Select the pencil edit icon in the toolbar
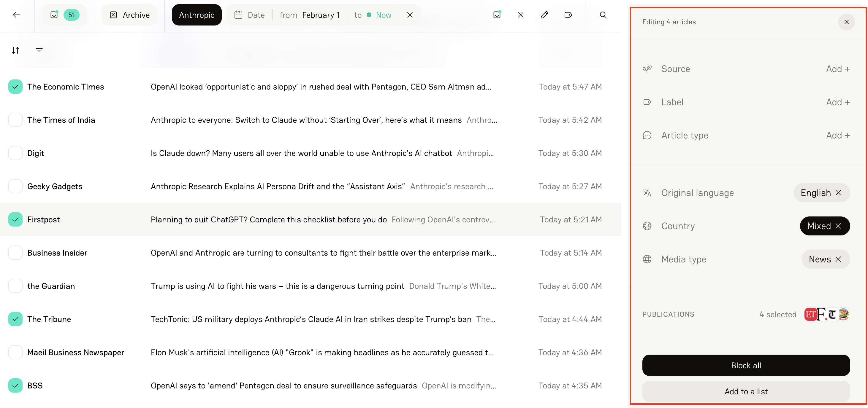The width and height of the screenshot is (868, 408). point(544,15)
